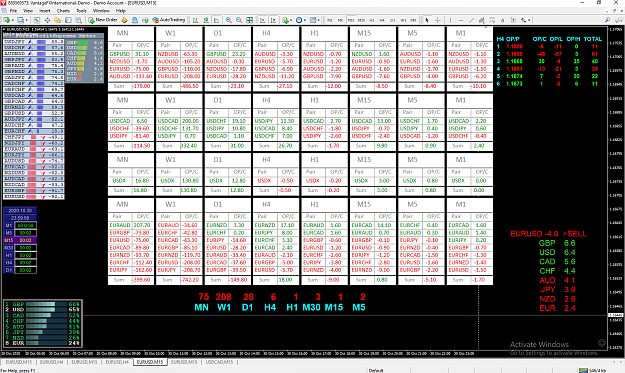Click the M30 button in left timer panel

(9, 247)
